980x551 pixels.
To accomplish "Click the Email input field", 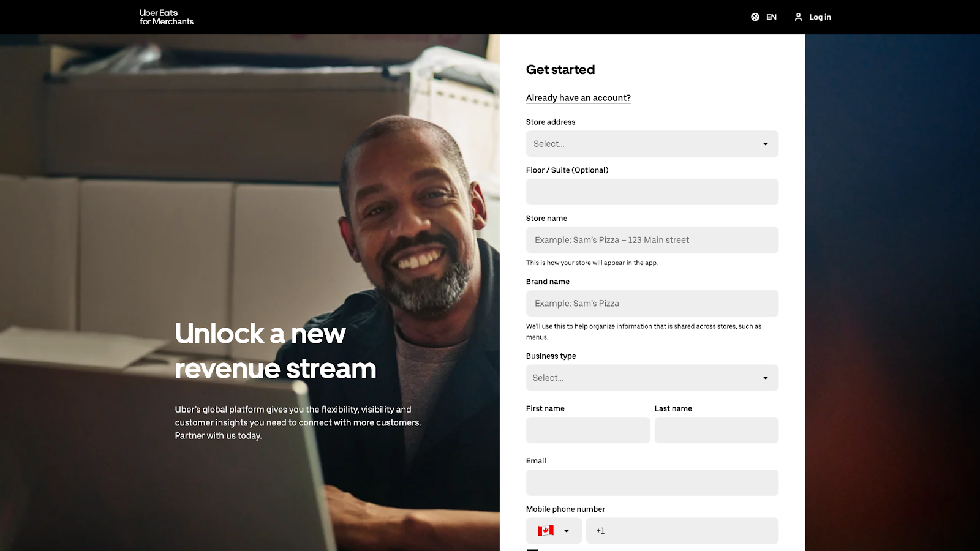I will [652, 482].
